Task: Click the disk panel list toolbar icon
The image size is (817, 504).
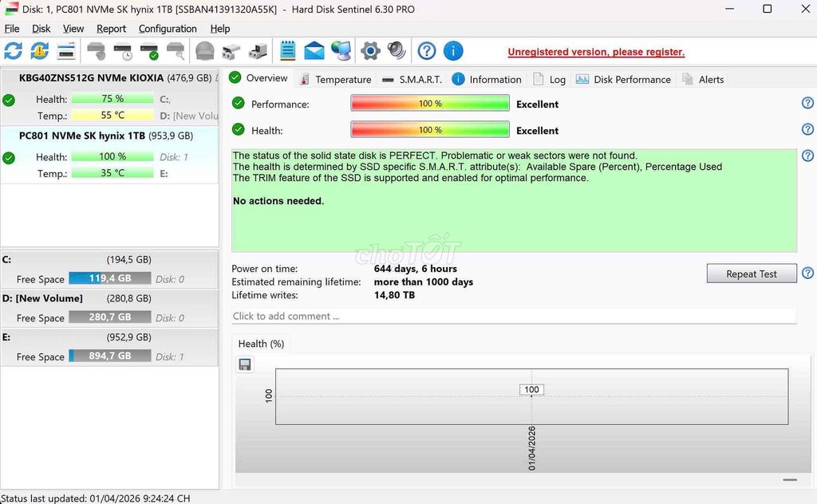Action: pos(66,51)
